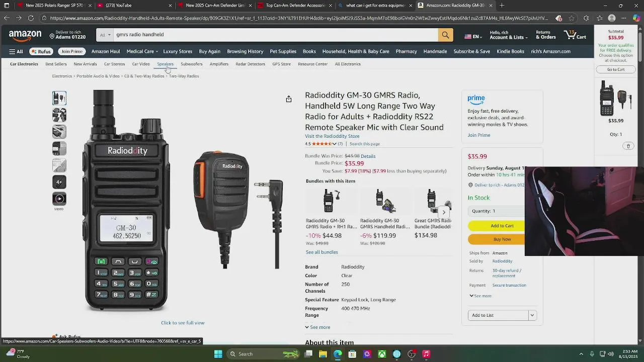Click the Join Prime link
The height and width of the screenshot is (362, 644).
pyautogui.click(x=478, y=135)
